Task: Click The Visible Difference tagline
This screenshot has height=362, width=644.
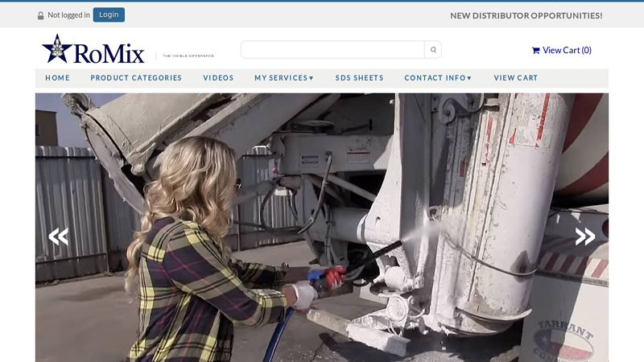Action: click(188, 56)
